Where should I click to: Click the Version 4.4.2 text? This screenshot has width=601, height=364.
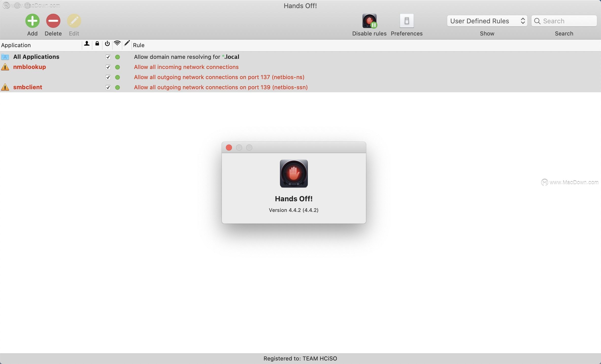point(294,210)
